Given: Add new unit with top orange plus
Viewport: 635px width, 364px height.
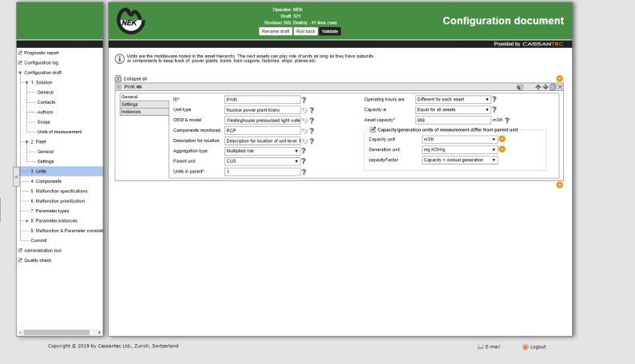Looking at the screenshot, I should pyautogui.click(x=559, y=78).
